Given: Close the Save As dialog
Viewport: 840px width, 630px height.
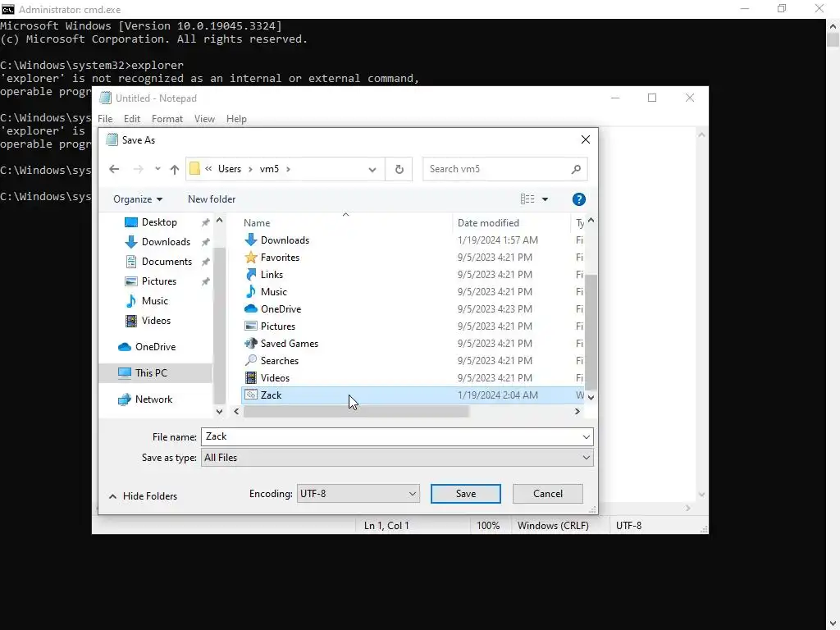Looking at the screenshot, I should pos(585,139).
